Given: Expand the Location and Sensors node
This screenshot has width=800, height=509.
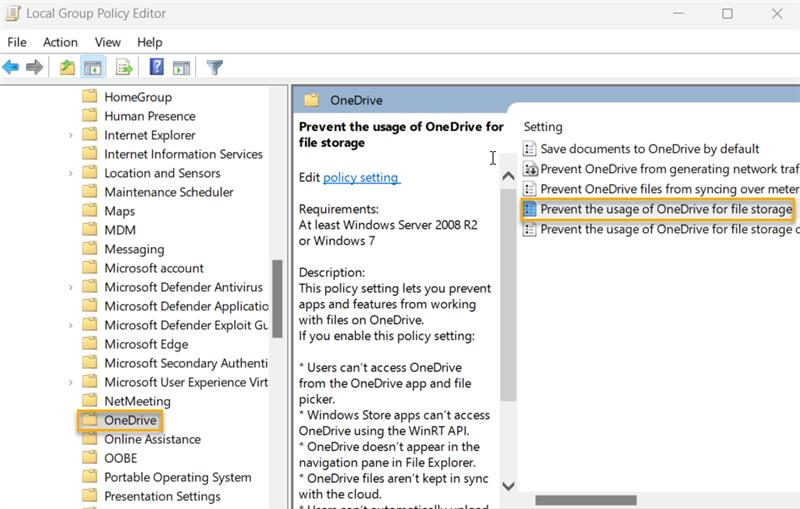Looking at the screenshot, I should pyautogui.click(x=70, y=173).
